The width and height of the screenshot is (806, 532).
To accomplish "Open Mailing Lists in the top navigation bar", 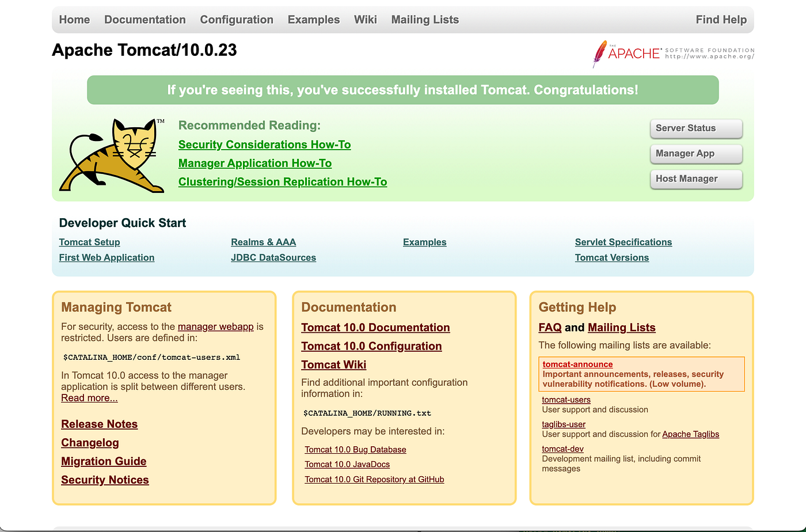I will coord(425,20).
